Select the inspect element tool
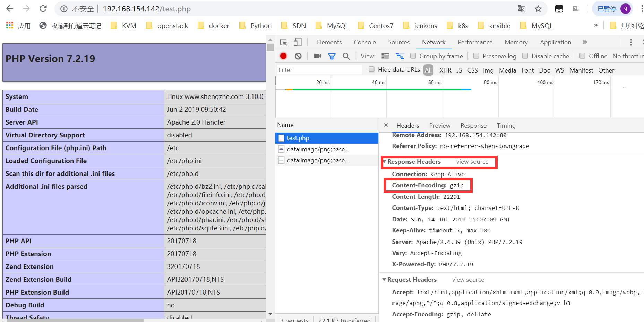This screenshot has height=322, width=644. [284, 42]
